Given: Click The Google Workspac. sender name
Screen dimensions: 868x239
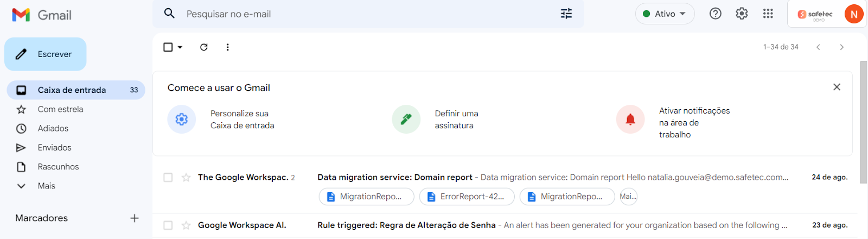Looking at the screenshot, I should (243, 178).
